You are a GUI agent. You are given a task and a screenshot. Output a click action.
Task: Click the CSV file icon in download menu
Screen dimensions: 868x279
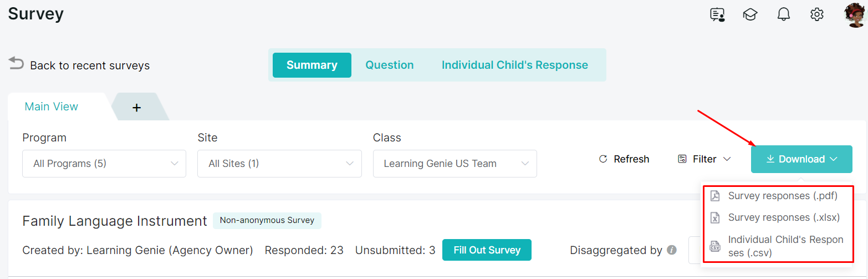(x=716, y=246)
